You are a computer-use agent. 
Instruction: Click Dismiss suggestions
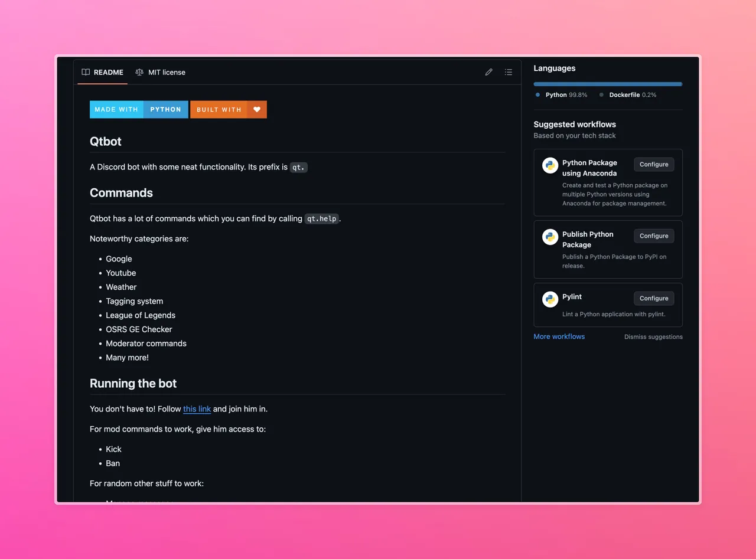(x=653, y=337)
